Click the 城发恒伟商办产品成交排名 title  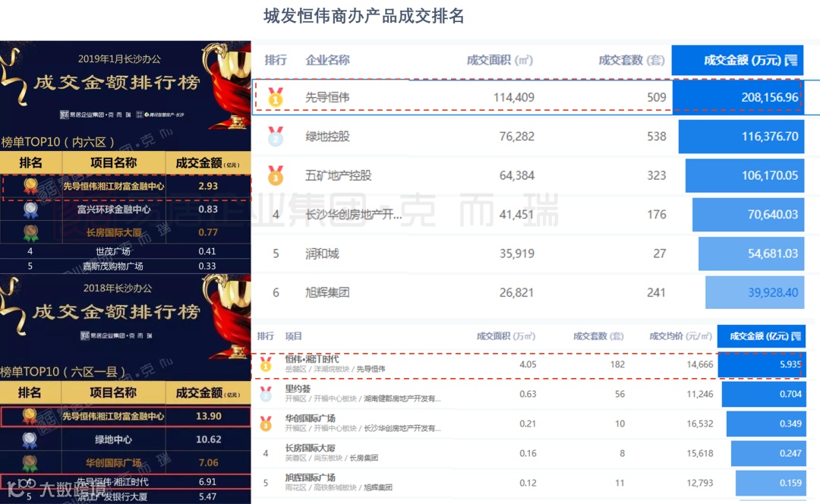pyautogui.click(x=364, y=16)
